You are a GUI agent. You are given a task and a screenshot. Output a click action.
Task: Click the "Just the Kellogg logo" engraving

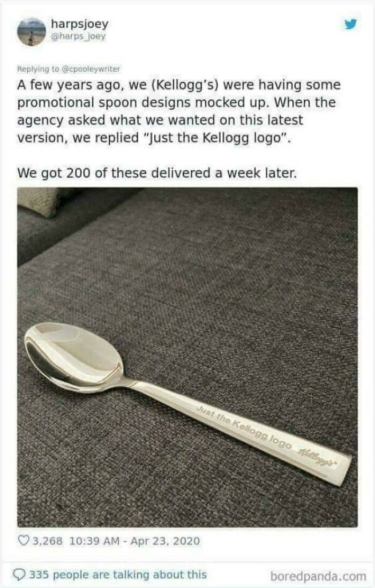(244, 427)
